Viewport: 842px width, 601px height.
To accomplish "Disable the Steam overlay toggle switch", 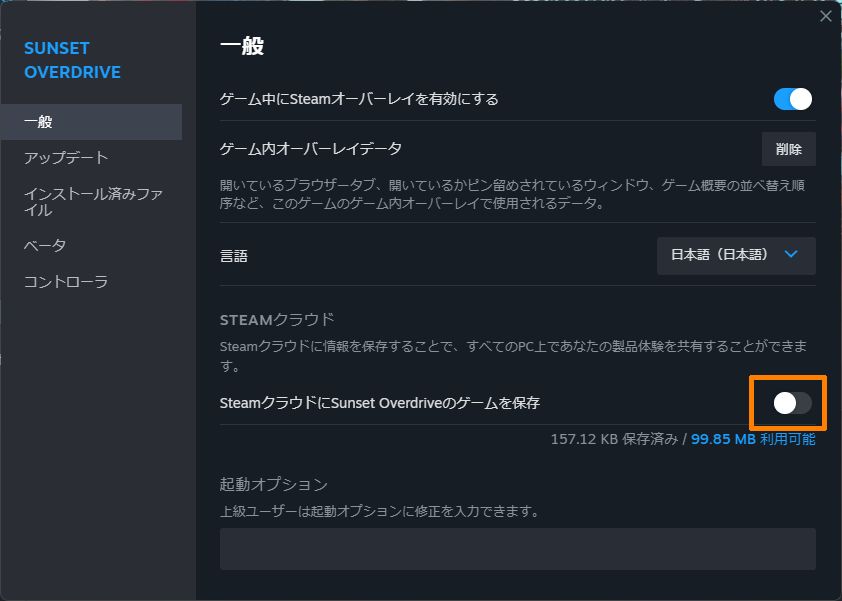I will click(x=792, y=99).
